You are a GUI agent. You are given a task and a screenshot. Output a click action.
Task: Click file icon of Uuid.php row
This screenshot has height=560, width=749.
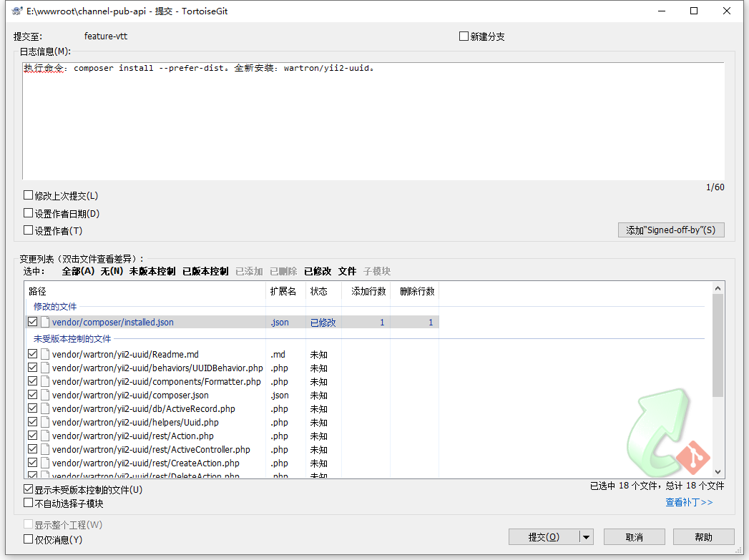45,422
